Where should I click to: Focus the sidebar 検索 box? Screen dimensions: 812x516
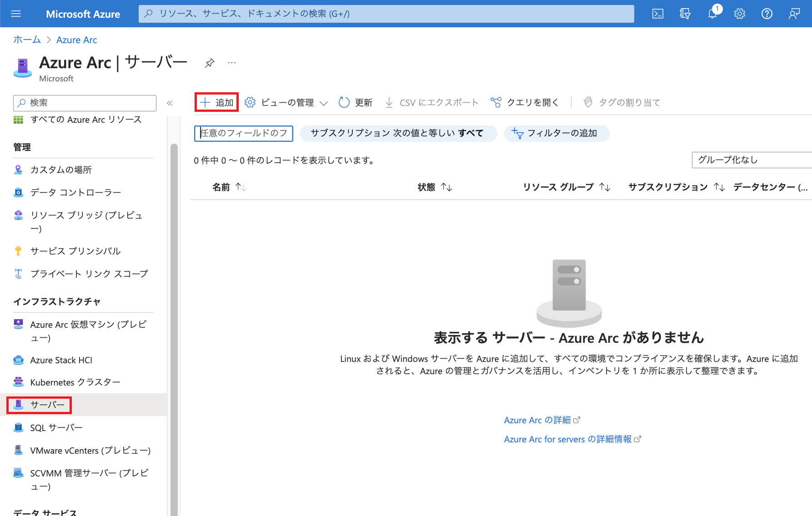(x=85, y=103)
